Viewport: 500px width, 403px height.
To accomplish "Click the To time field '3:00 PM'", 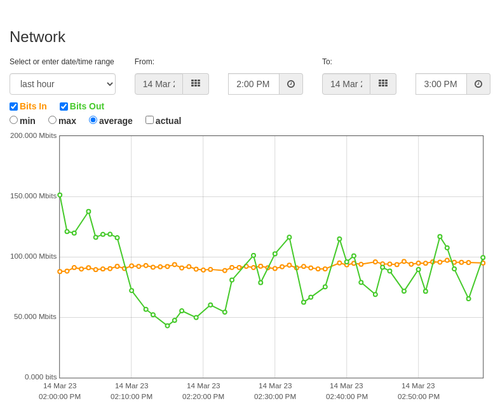I will click(441, 84).
